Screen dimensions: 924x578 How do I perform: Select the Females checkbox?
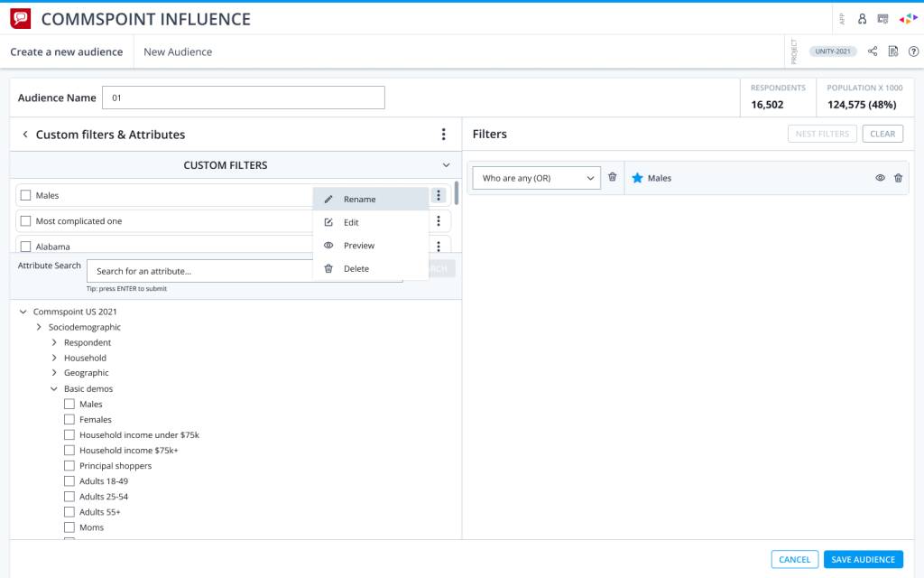pyautogui.click(x=69, y=419)
